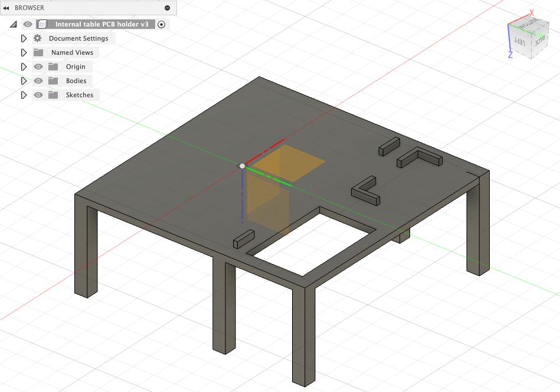560x392 pixels.
Task: Click the Origin folder icon
Action: 53,67
